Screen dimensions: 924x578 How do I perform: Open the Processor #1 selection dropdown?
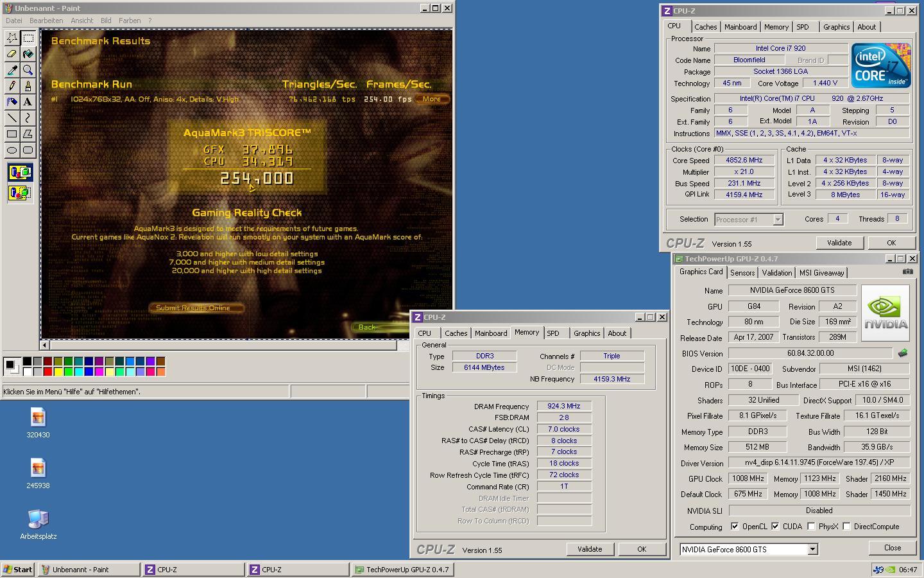[778, 220]
